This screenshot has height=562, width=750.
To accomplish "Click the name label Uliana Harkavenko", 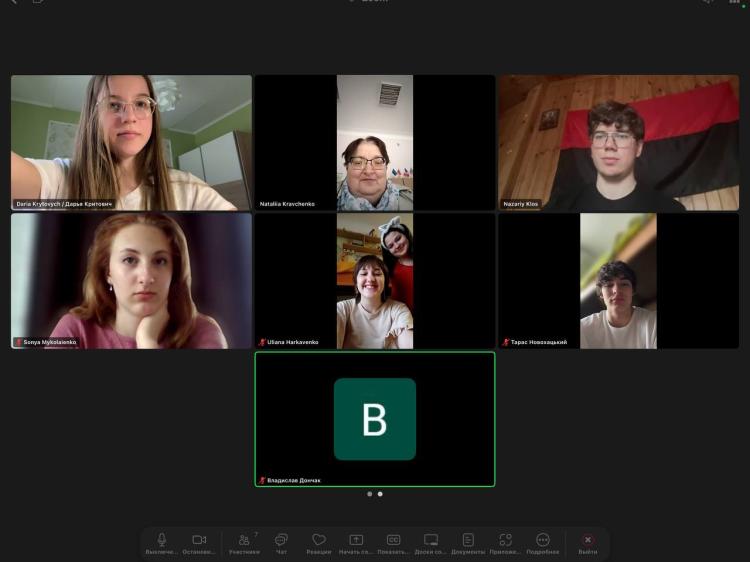I will pos(293,342).
